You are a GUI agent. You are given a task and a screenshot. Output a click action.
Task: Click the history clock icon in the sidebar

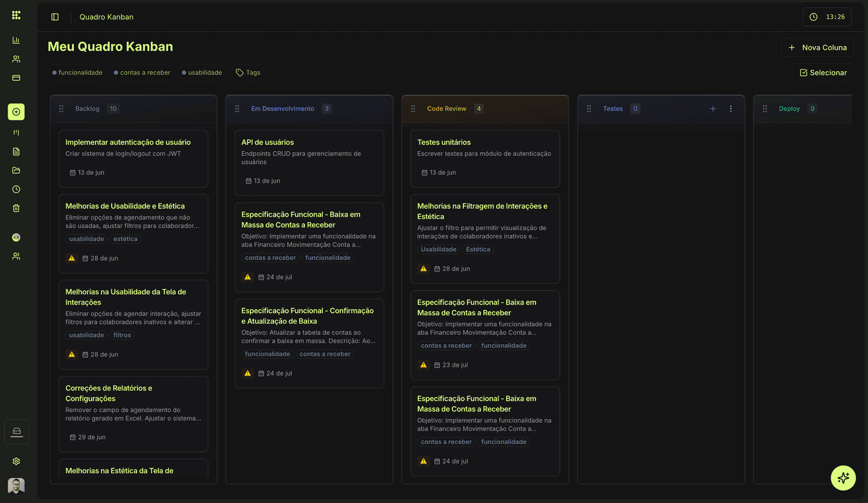coord(16,189)
